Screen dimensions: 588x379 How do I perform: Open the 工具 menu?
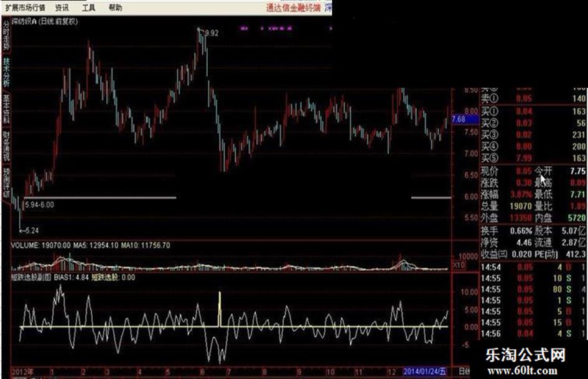[88, 7]
